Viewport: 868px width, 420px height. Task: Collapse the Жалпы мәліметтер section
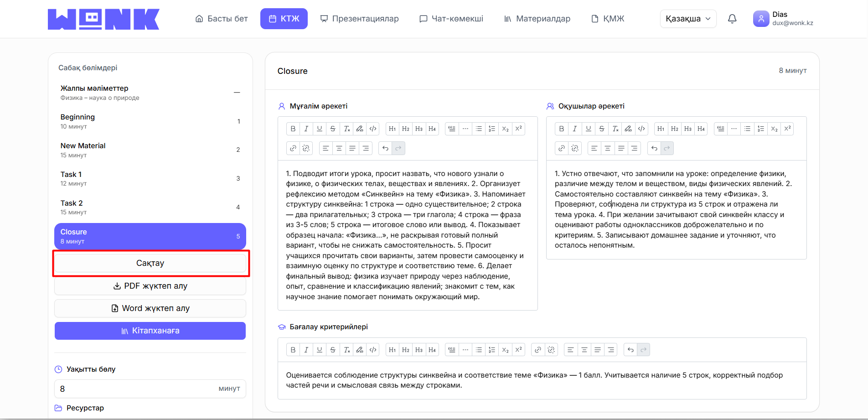tap(237, 92)
